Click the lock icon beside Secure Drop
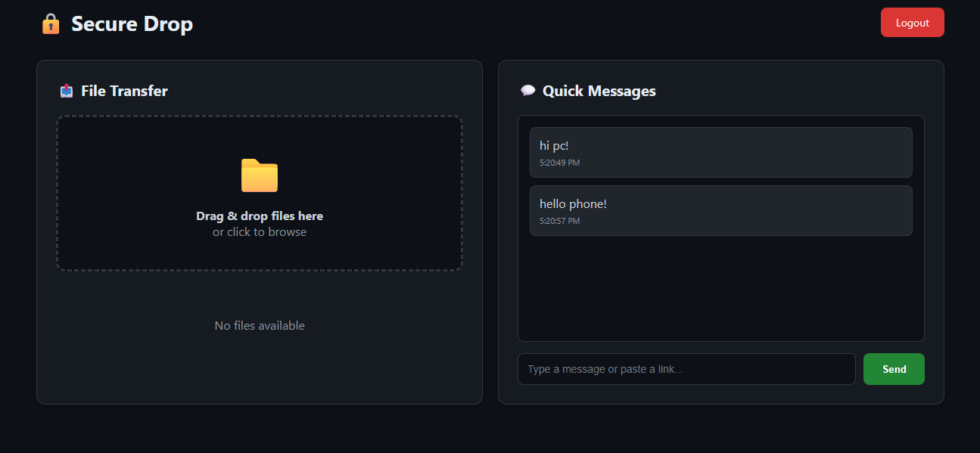Image resolution: width=980 pixels, height=453 pixels. coord(51,23)
